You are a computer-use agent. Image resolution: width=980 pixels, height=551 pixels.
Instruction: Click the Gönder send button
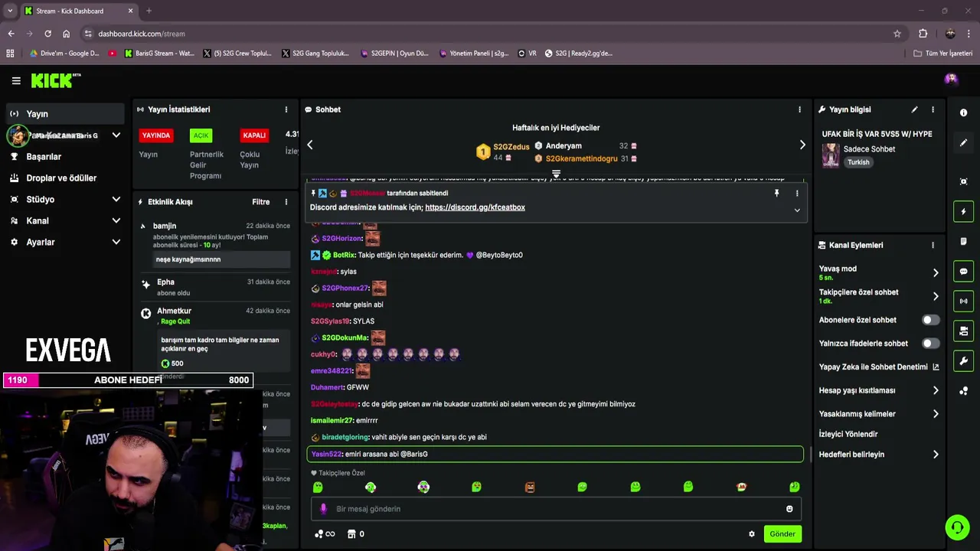(782, 534)
